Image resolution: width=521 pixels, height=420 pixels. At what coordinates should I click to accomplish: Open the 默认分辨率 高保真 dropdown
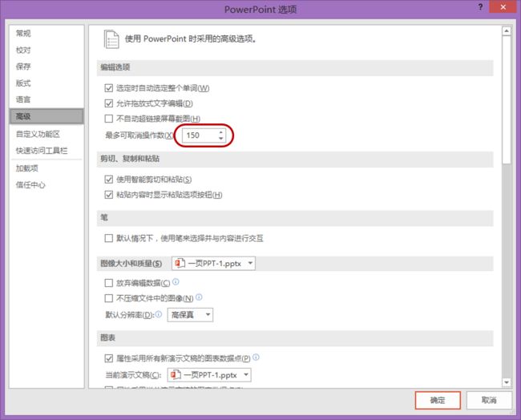tap(190, 315)
